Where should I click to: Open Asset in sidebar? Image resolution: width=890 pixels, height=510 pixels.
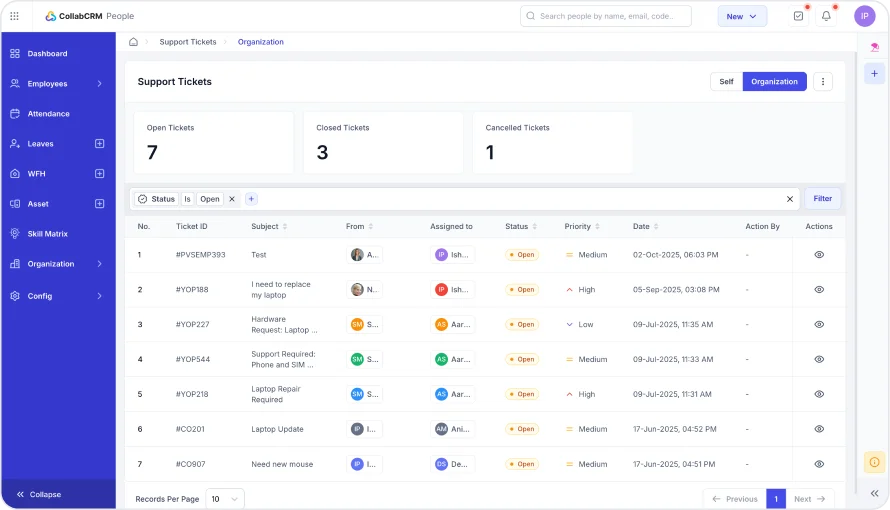(x=38, y=204)
